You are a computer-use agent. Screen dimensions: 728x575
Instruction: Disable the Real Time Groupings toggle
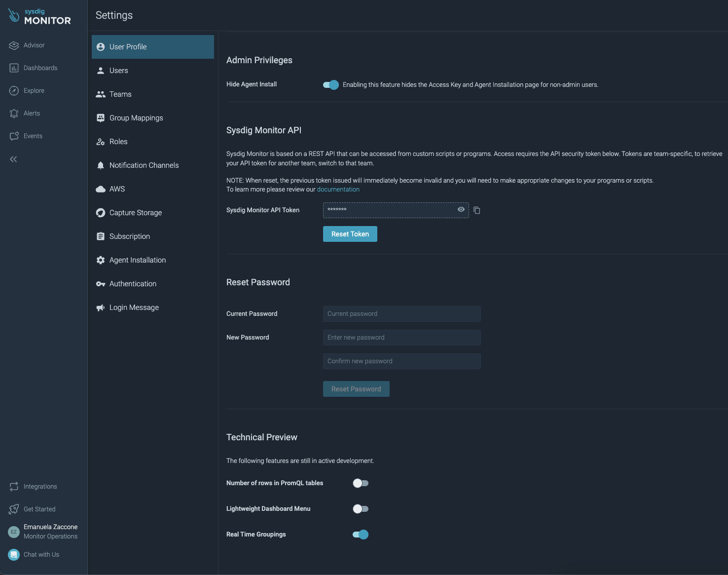pyautogui.click(x=361, y=535)
